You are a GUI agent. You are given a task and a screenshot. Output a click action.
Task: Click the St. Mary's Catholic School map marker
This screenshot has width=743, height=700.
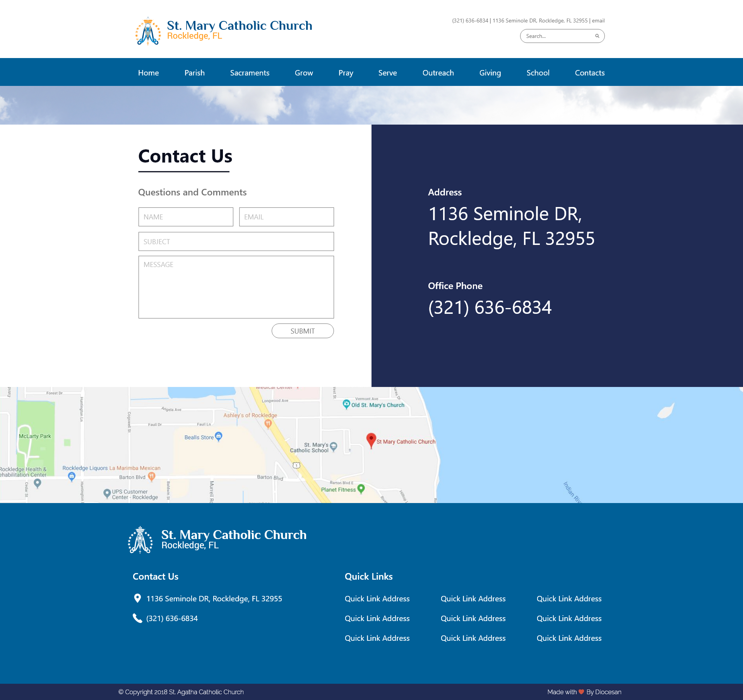[334, 446]
